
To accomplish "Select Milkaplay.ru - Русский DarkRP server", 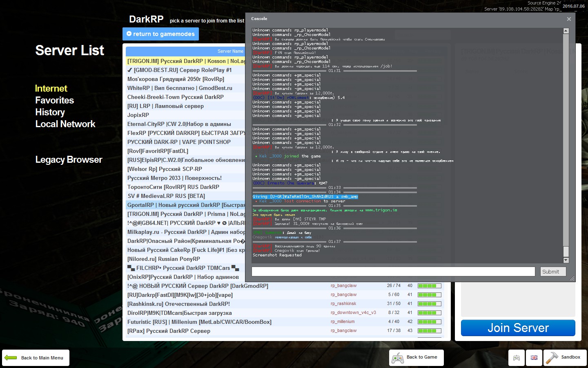I will [186, 232].
